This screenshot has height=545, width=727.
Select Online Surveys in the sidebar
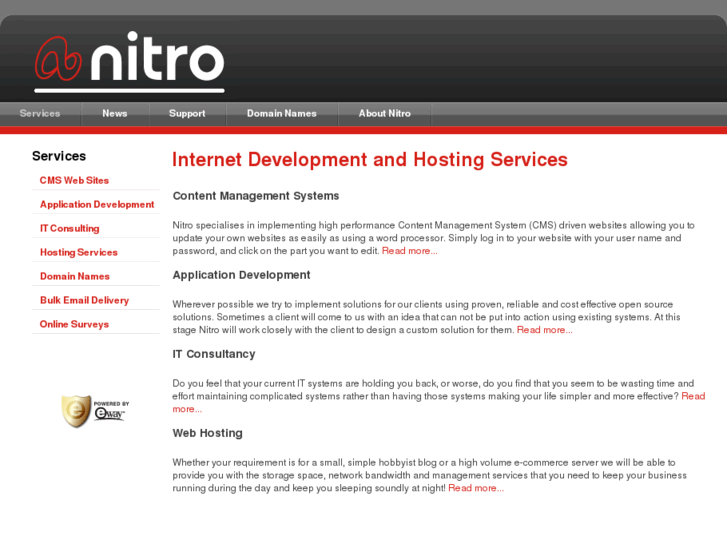tap(74, 324)
